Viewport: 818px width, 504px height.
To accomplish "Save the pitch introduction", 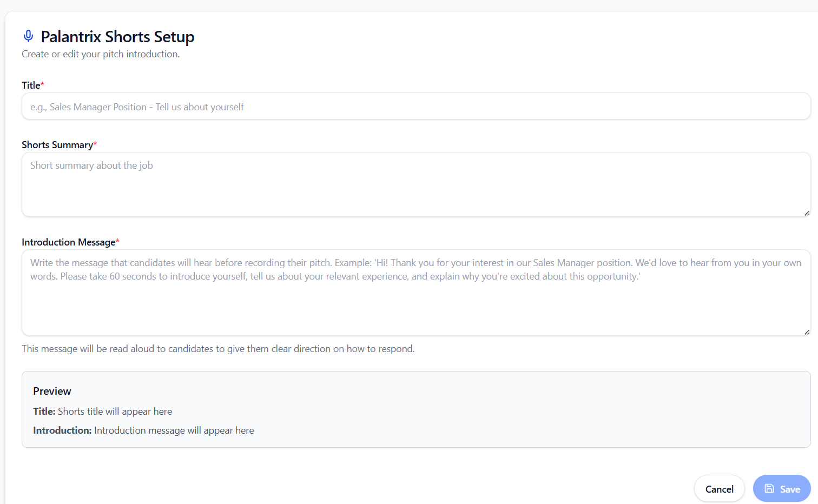I will [x=782, y=488].
